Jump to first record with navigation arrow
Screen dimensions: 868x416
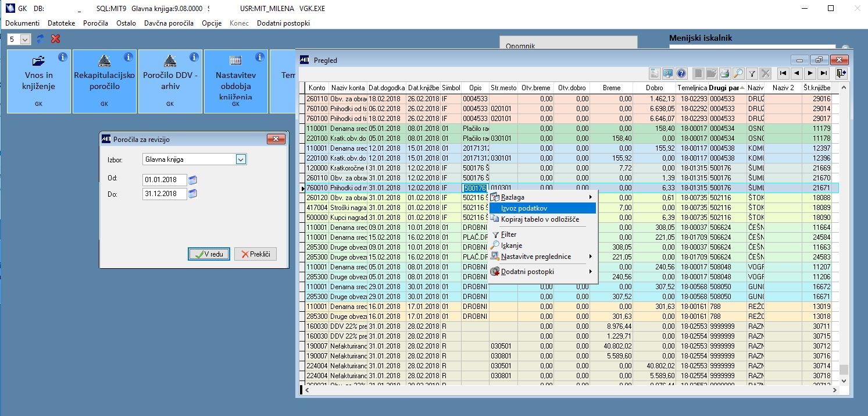click(783, 73)
